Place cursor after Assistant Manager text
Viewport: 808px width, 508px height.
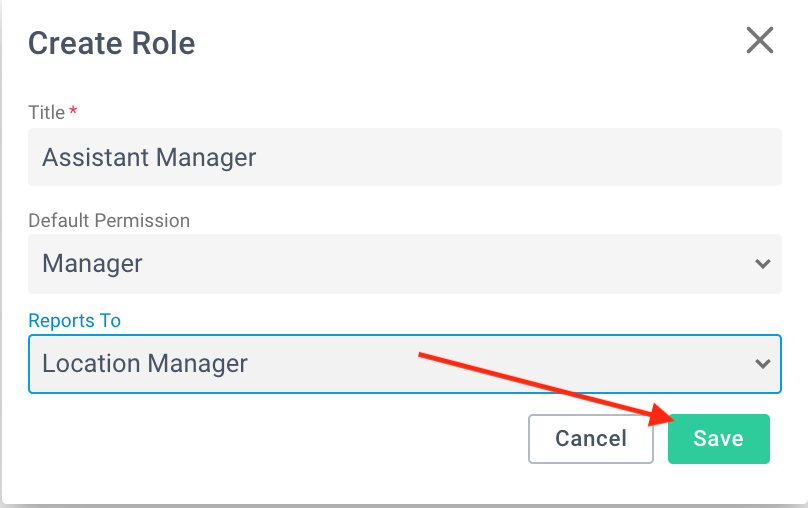pyautogui.click(x=259, y=158)
